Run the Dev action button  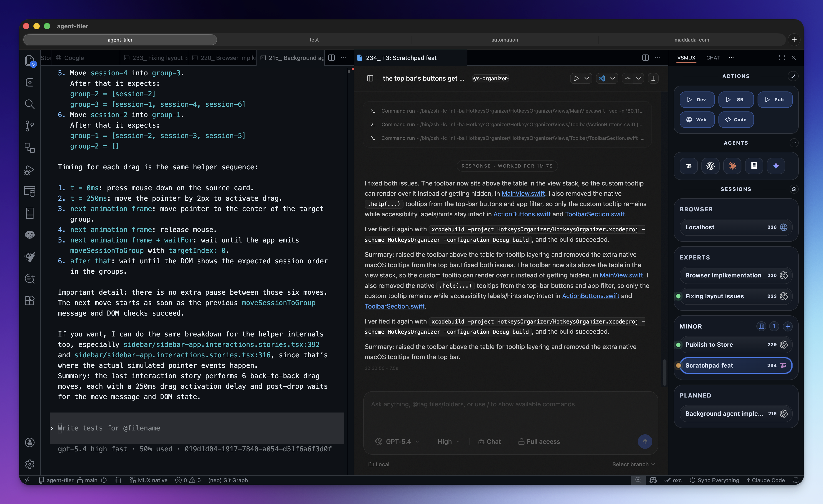pyautogui.click(x=697, y=99)
